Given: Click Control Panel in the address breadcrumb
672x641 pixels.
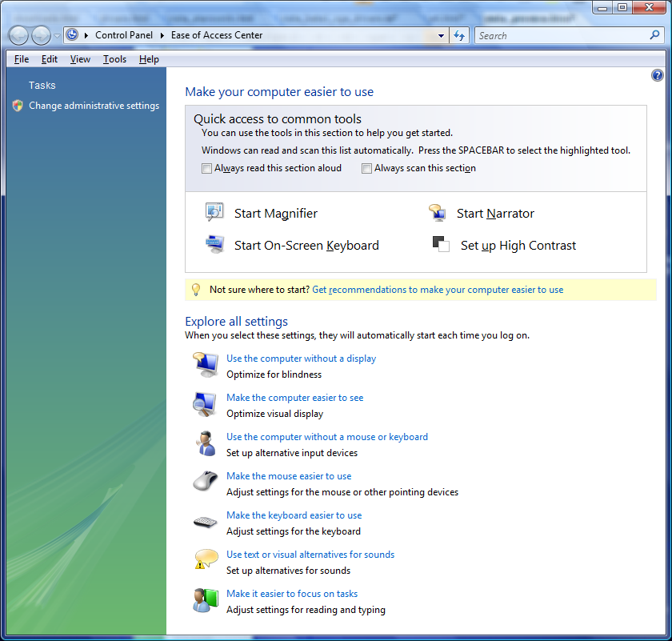Looking at the screenshot, I should (x=124, y=35).
